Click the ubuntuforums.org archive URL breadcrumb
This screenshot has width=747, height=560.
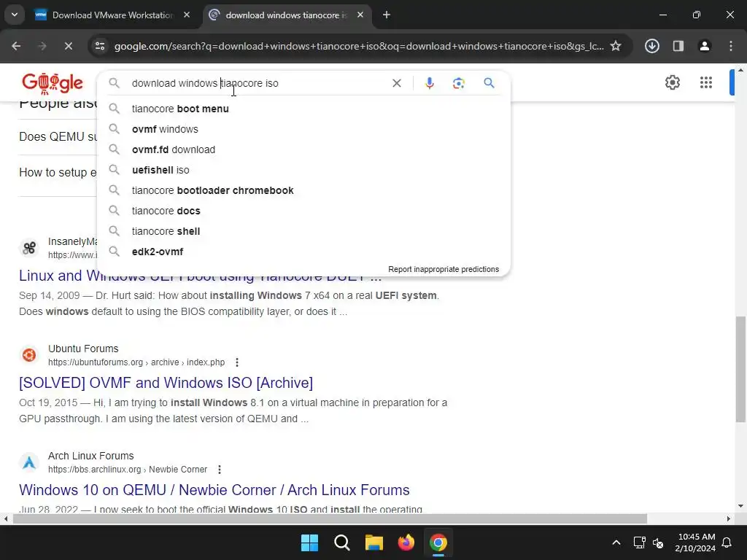(x=136, y=362)
